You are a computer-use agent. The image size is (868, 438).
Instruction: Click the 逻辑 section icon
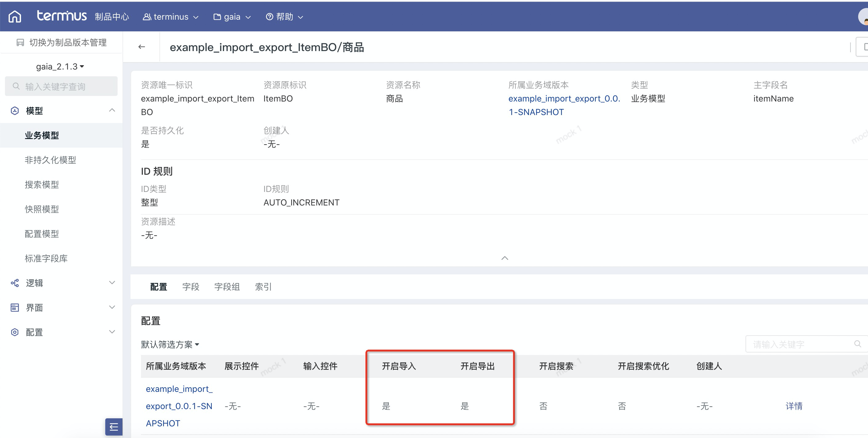click(15, 283)
